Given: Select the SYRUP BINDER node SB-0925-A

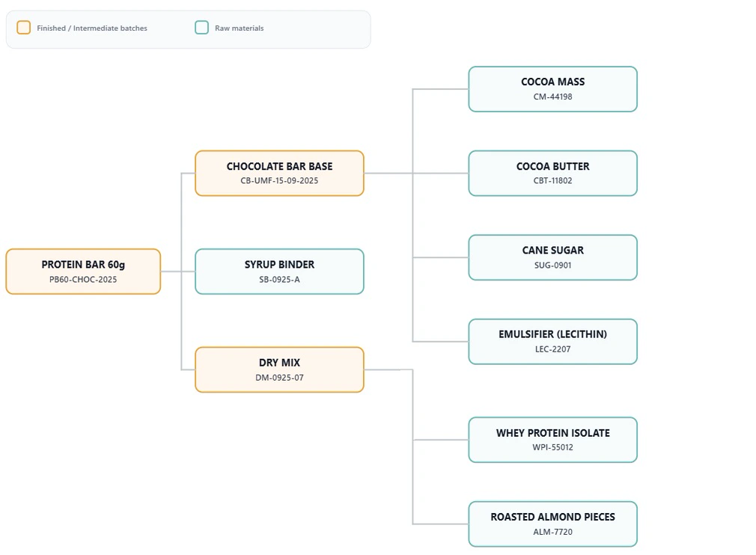Looking at the screenshot, I should pyautogui.click(x=279, y=272).
